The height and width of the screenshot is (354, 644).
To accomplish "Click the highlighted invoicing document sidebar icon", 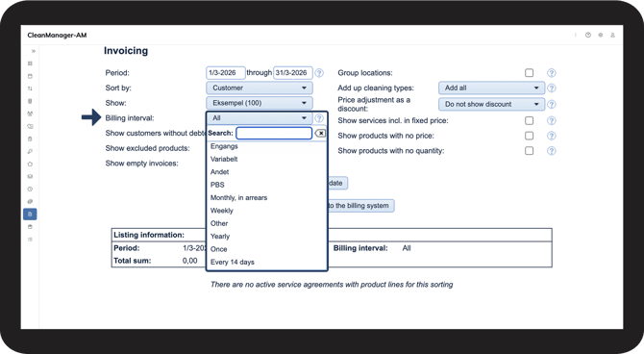I will click(30, 215).
